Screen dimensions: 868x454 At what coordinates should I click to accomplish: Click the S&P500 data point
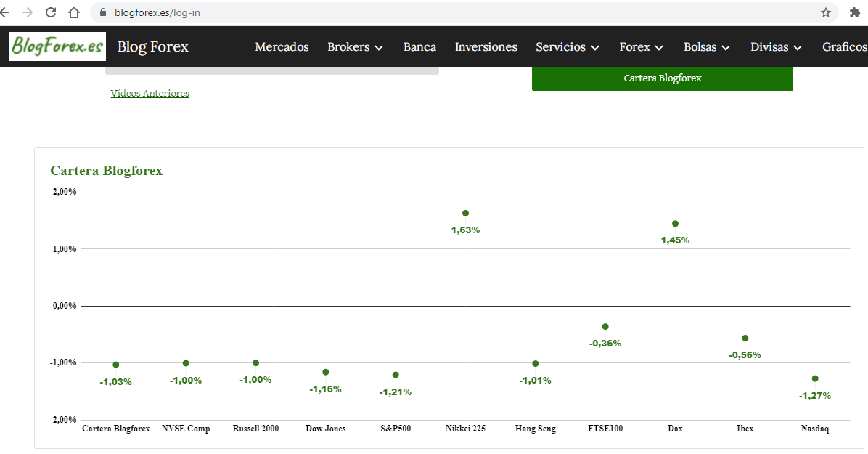[396, 375]
